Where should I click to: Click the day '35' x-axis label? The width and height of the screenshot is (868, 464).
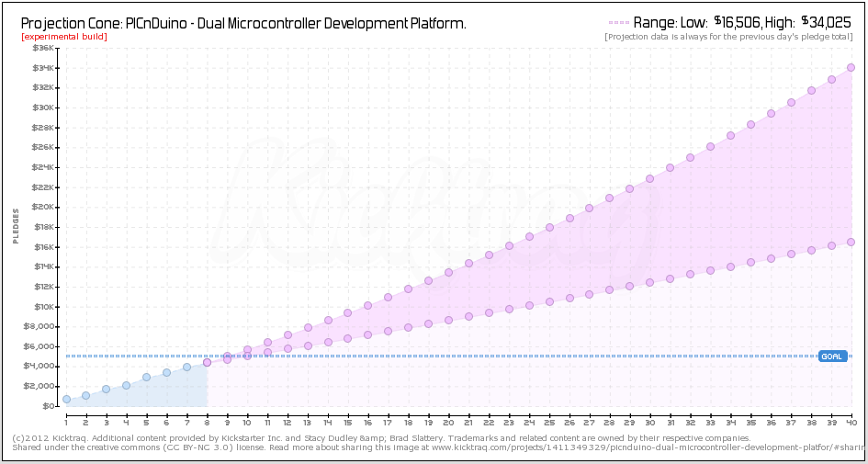point(750,423)
